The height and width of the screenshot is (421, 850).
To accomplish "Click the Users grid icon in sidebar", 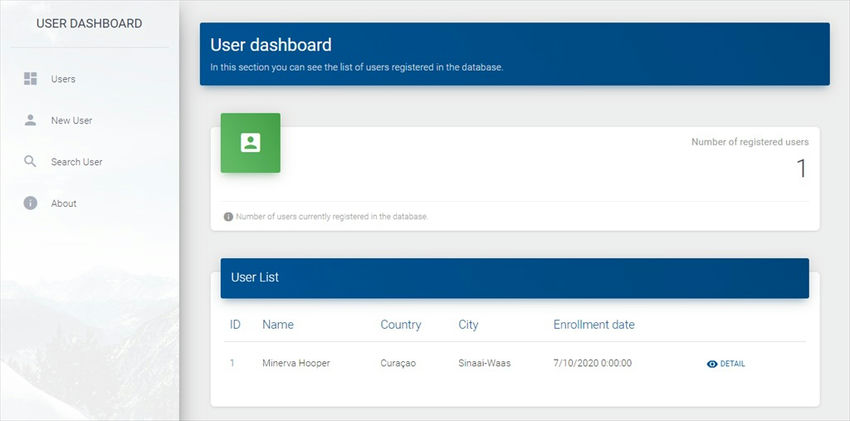I will coord(30,79).
